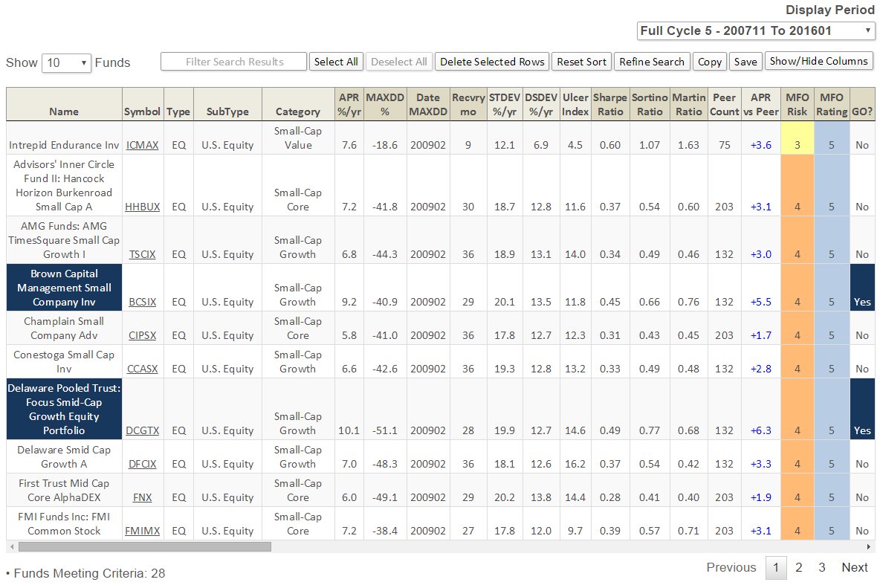The height and width of the screenshot is (588, 880).
Task: Sort table by MAXDD % header
Action: (x=385, y=105)
